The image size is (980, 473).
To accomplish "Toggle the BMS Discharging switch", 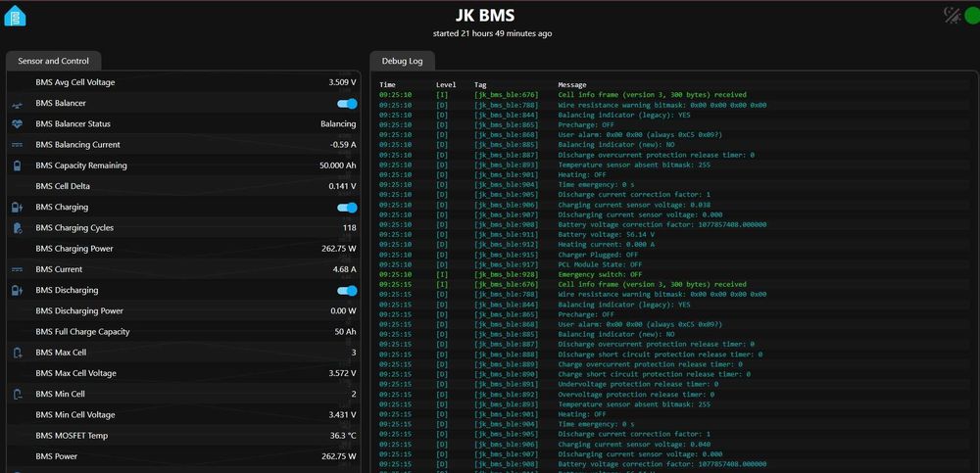I will [x=347, y=291].
